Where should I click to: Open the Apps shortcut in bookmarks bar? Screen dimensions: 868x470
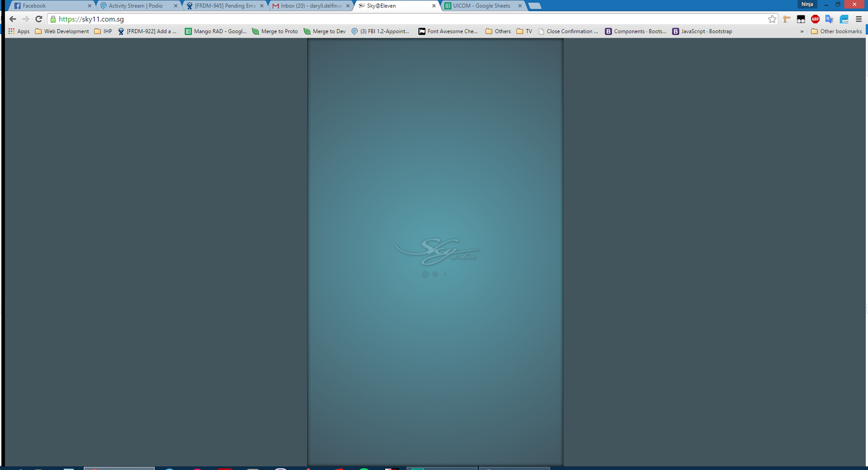click(x=19, y=31)
